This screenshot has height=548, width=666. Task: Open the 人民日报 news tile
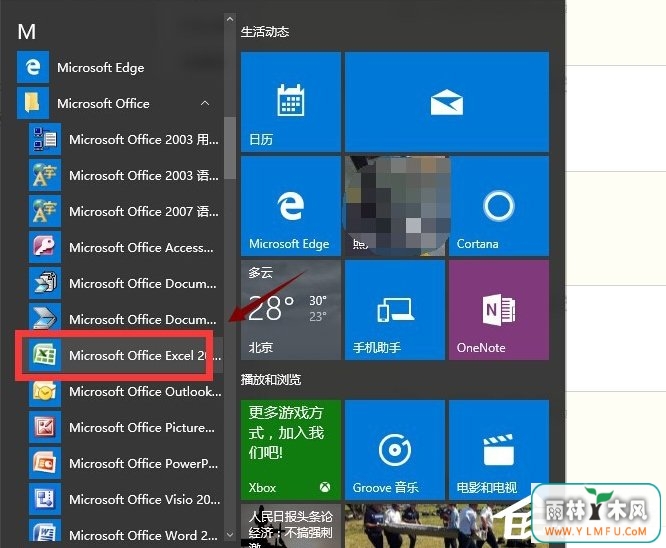291,525
